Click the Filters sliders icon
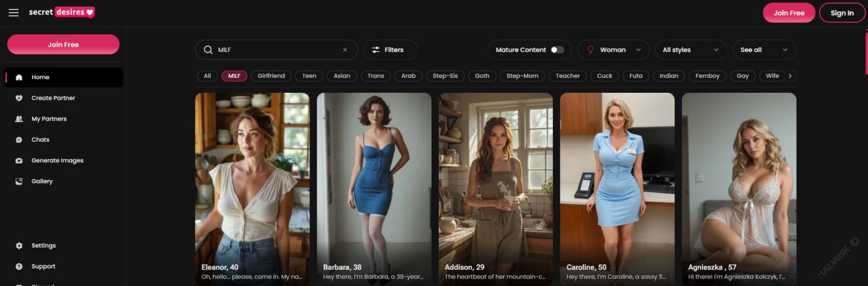Image resolution: width=868 pixels, height=286 pixels. [376, 50]
